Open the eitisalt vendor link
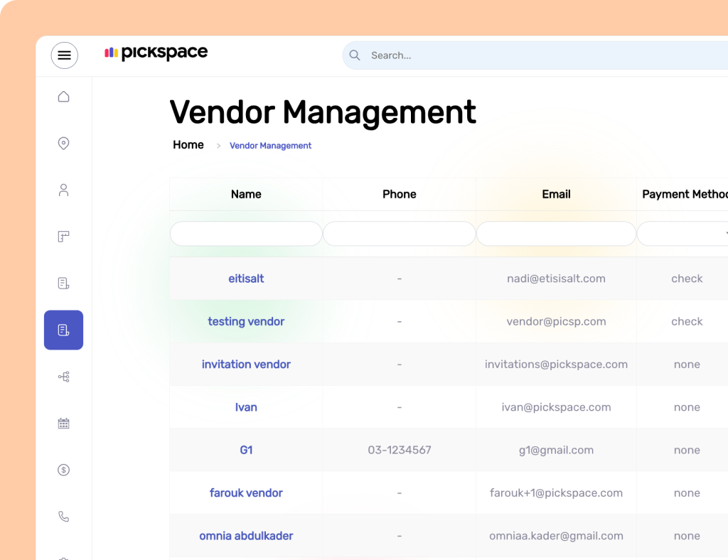Screen dimensions: 728x560 pyautogui.click(x=246, y=279)
